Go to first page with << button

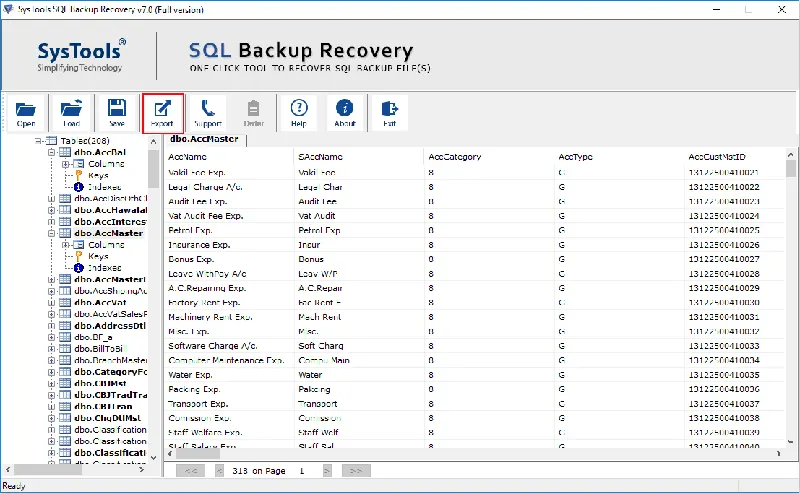pyautogui.click(x=190, y=471)
